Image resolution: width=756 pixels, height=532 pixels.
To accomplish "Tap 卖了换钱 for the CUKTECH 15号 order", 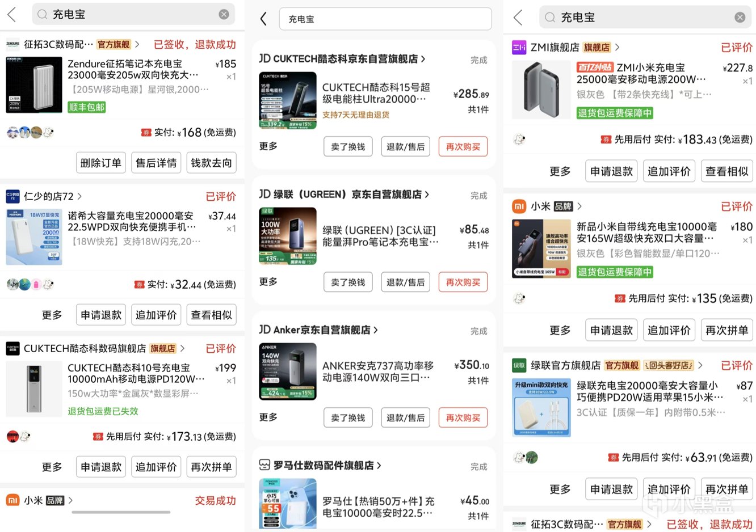I will pyautogui.click(x=348, y=146).
